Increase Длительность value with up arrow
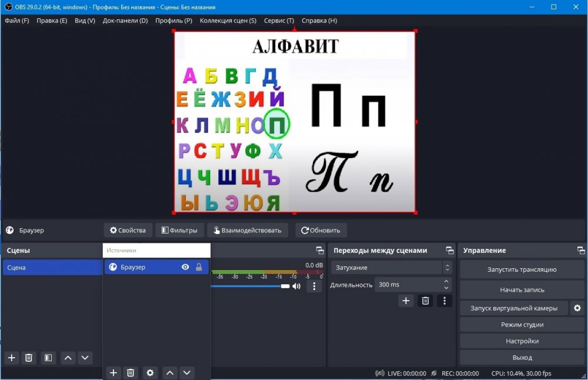This screenshot has height=380, width=588. [x=446, y=282]
